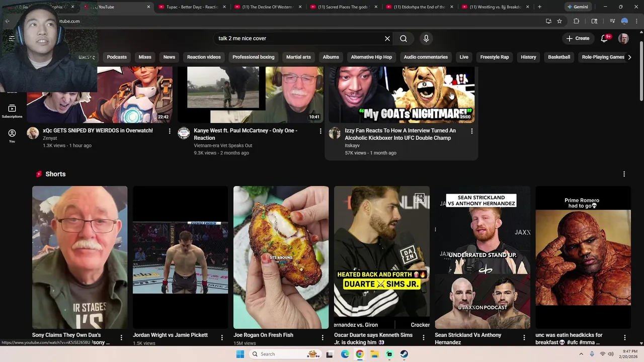Click the search magnifier button
The width and height of the screenshot is (644, 362).
click(x=404, y=38)
